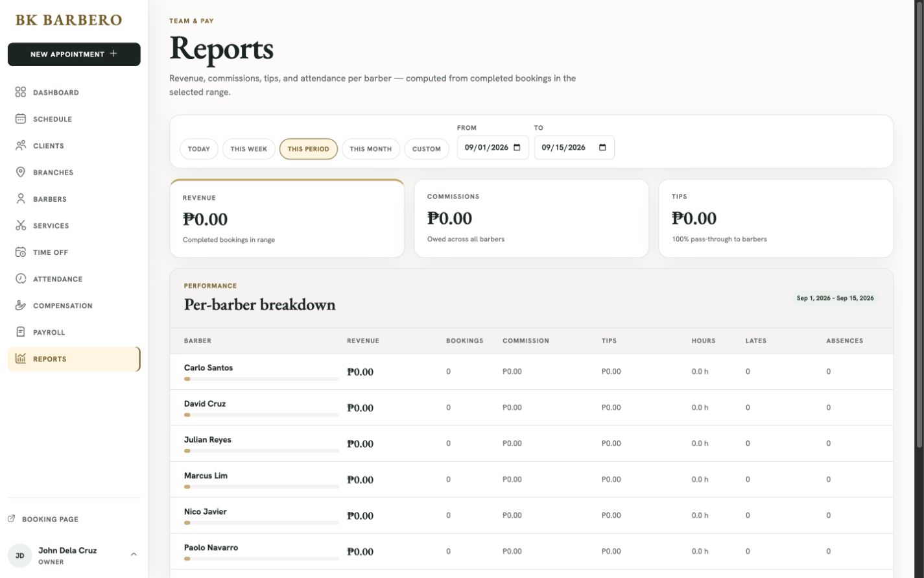924x578 pixels.
Task: Click the Tips summary card
Action: tap(776, 219)
